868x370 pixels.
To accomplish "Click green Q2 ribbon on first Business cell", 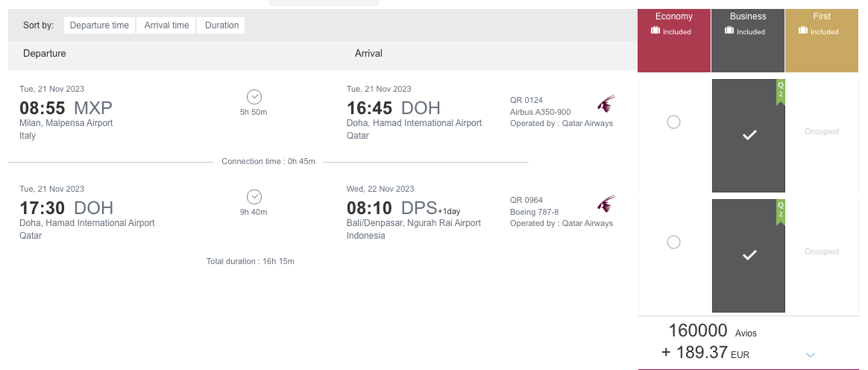I will click(x=781, y=92).
